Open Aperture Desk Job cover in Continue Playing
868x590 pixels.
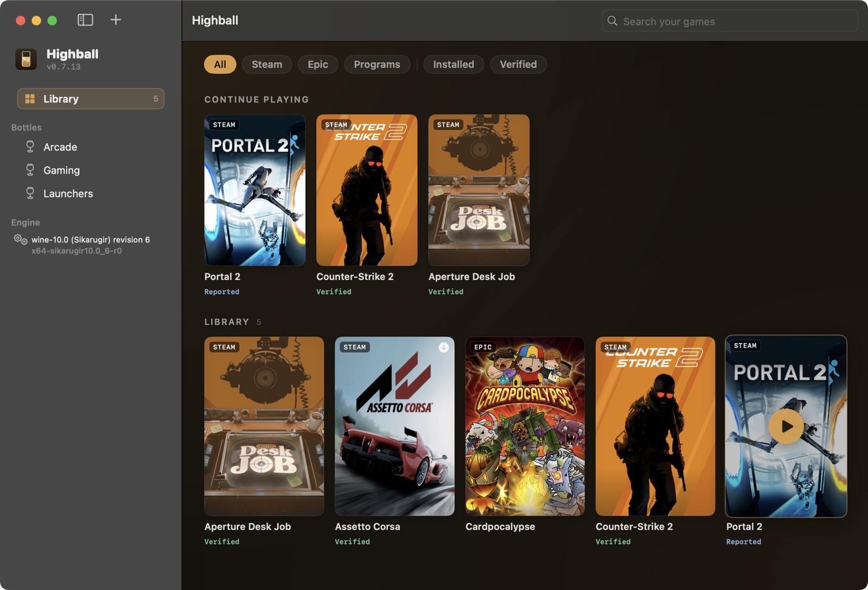479,190
